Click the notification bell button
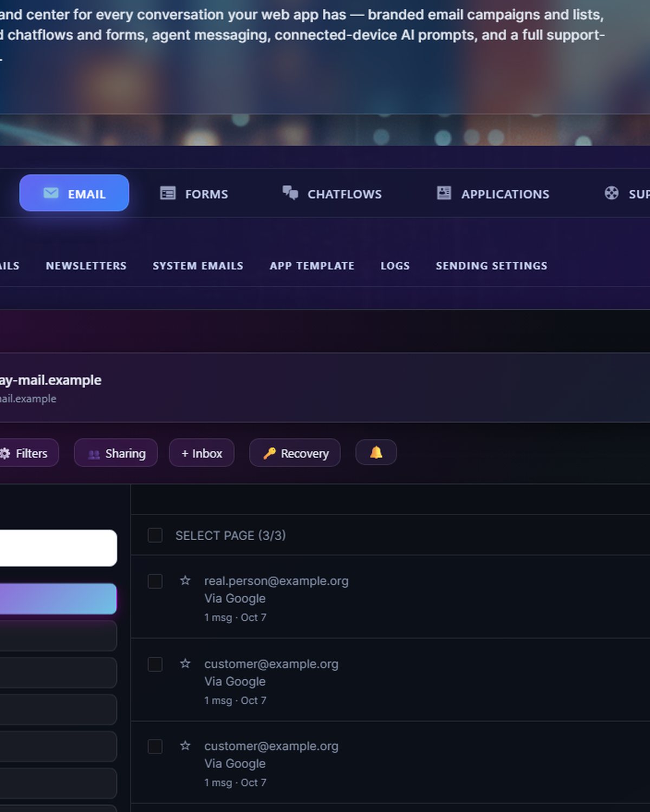The height and width of the screenshot is (812, 650). click(x=376, y=453)
